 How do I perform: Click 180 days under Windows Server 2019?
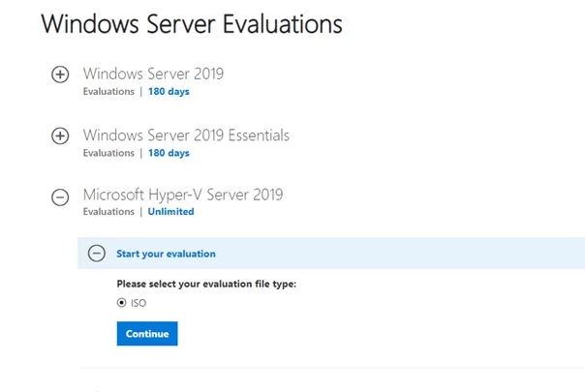click(169, 91)
